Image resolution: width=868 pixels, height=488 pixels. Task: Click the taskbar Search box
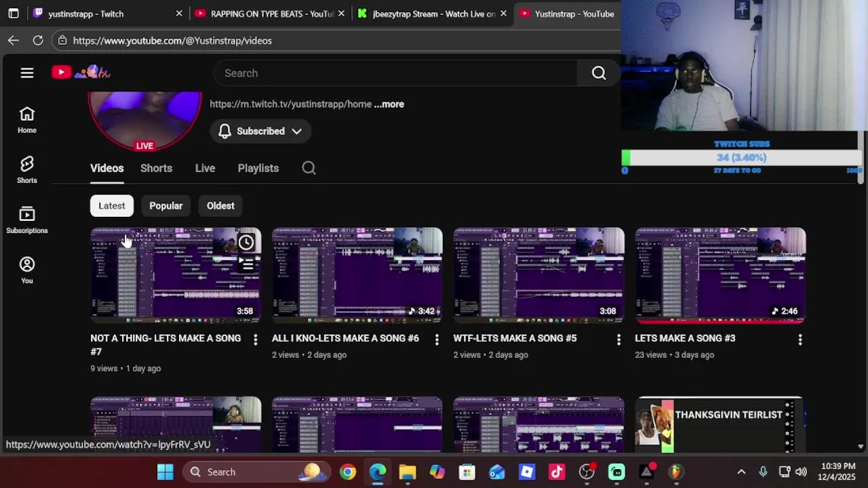click(x=258, y=472)
